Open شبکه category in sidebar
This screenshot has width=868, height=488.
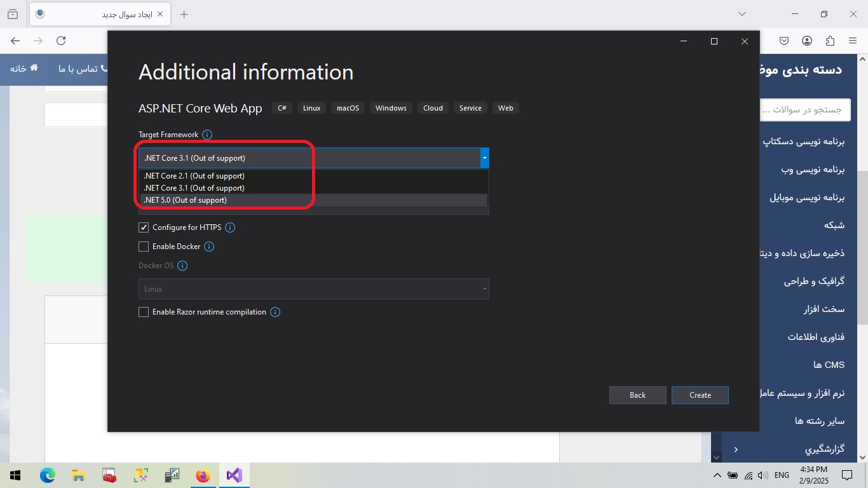(x=834, y=225)
